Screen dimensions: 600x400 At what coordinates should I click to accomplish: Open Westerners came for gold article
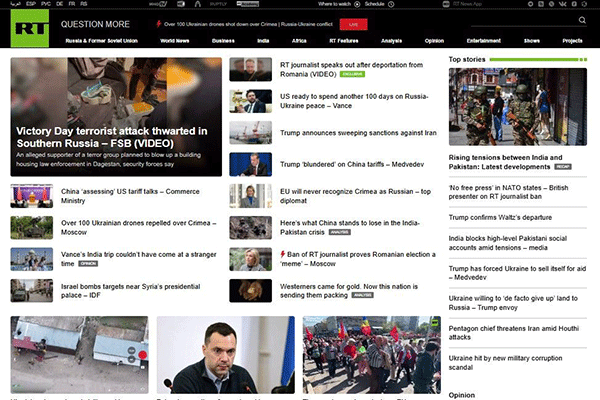[x=349, y=291]
